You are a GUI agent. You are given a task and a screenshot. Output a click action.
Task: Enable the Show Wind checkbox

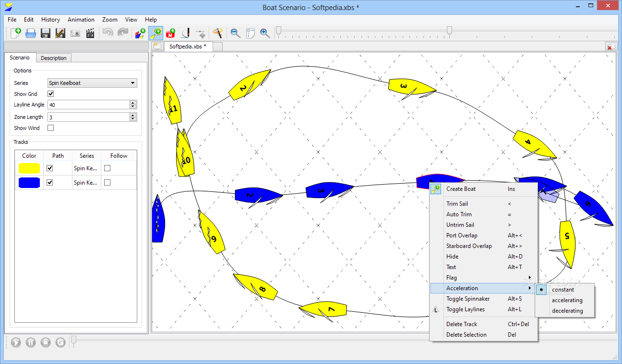click(51, 128)
